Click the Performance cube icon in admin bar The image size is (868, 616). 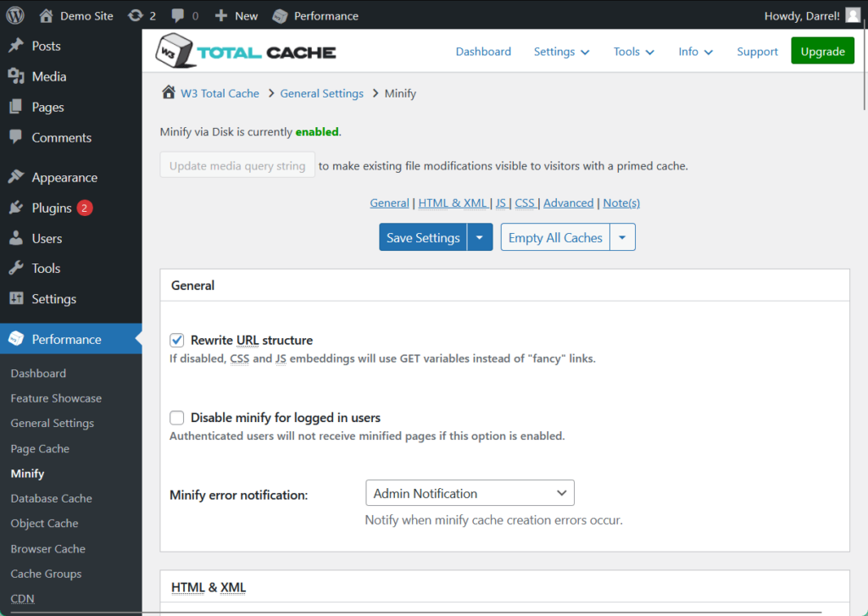pyautogui.click(x=280, y=16)
